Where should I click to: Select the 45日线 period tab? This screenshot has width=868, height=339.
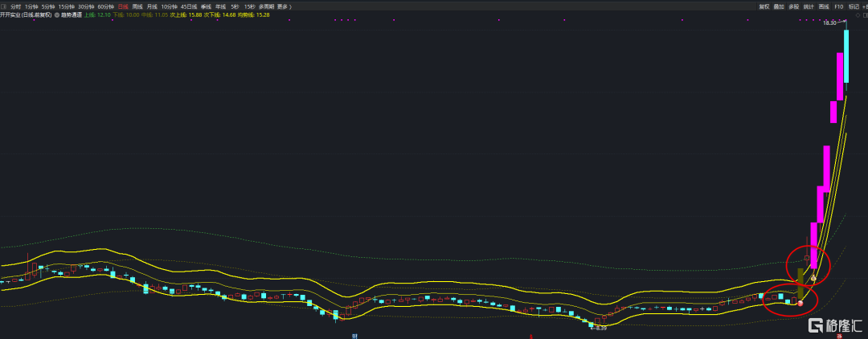coord(189,6)
